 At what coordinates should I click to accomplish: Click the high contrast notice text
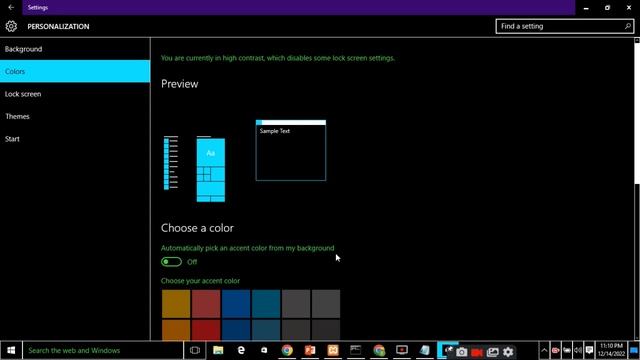[x=278, y=58]
